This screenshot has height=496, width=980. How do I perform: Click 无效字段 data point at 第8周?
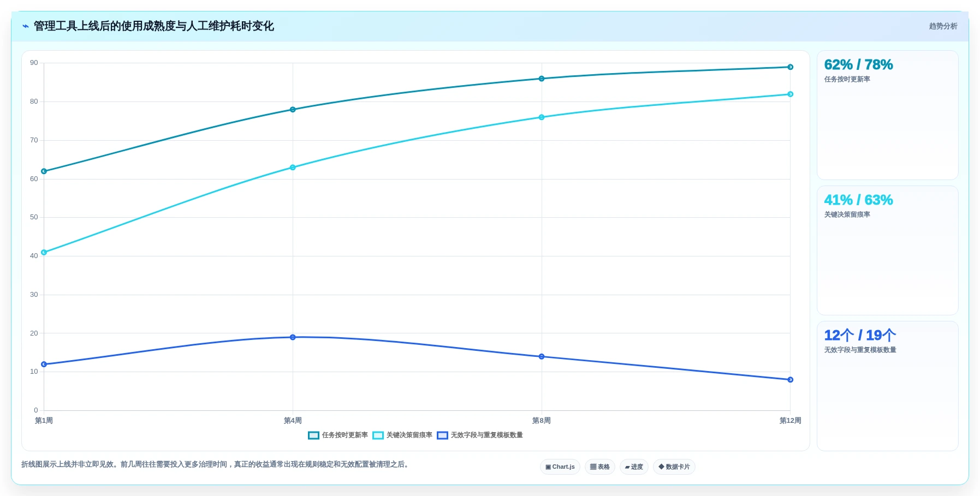point(542,357)
